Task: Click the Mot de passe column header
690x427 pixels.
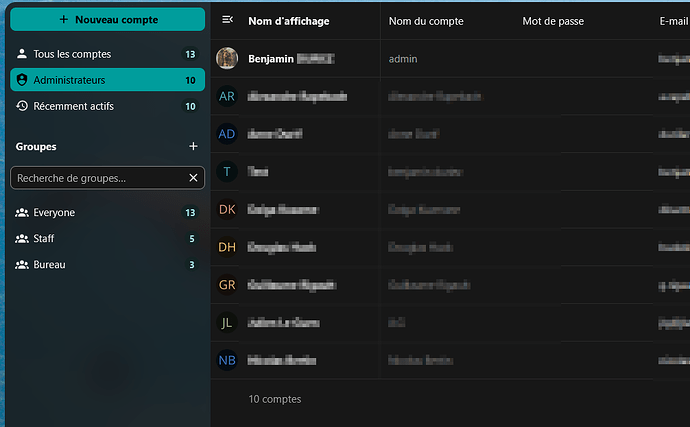Action: [553, 21]
